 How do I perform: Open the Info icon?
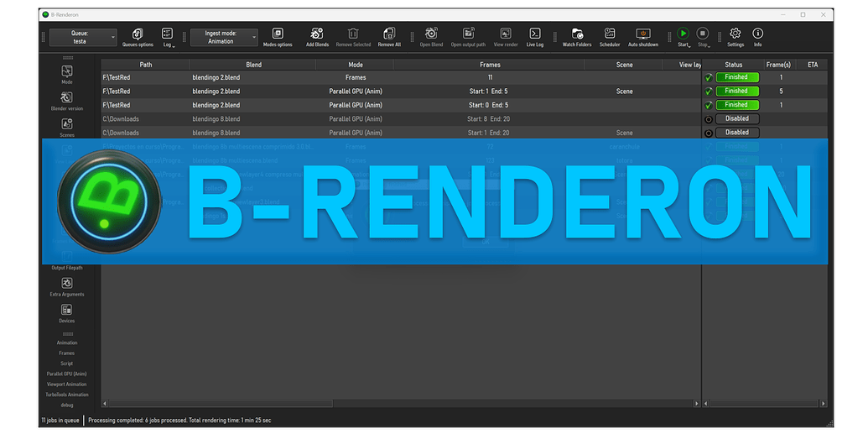pos(758,34)
